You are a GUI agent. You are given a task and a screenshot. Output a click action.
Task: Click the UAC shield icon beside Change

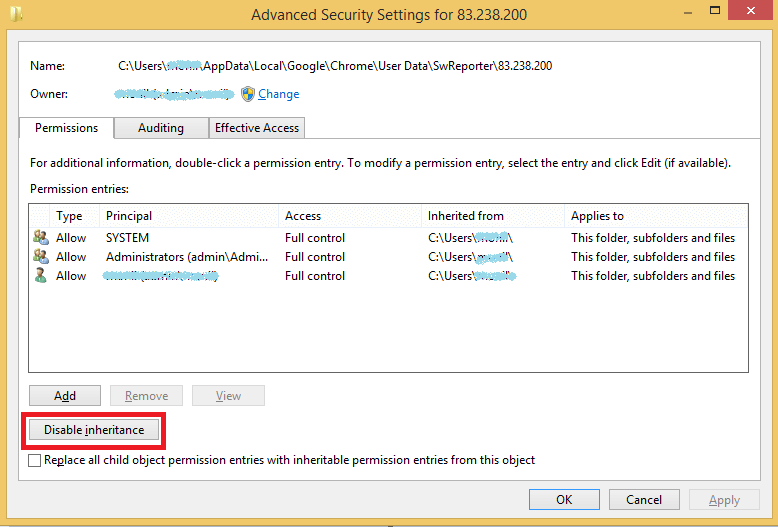pyautogui.click(x=248, y=94)
